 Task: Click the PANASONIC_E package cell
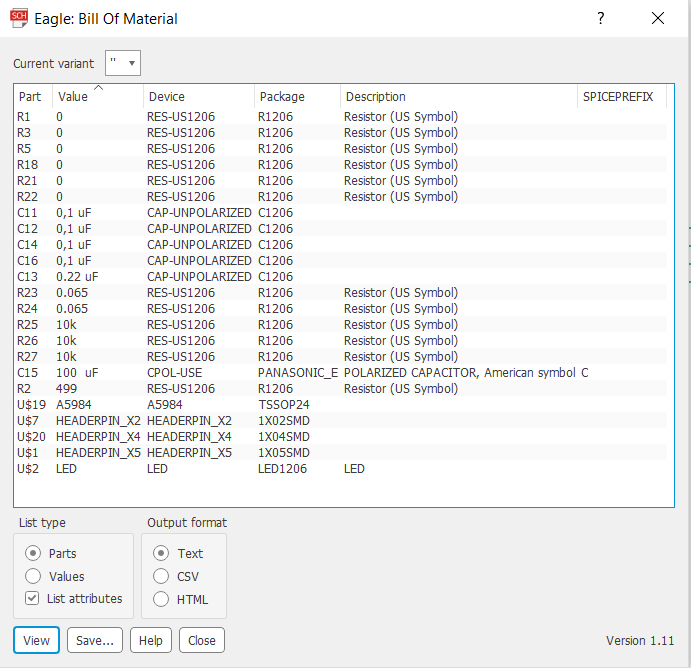pos(298,373)
